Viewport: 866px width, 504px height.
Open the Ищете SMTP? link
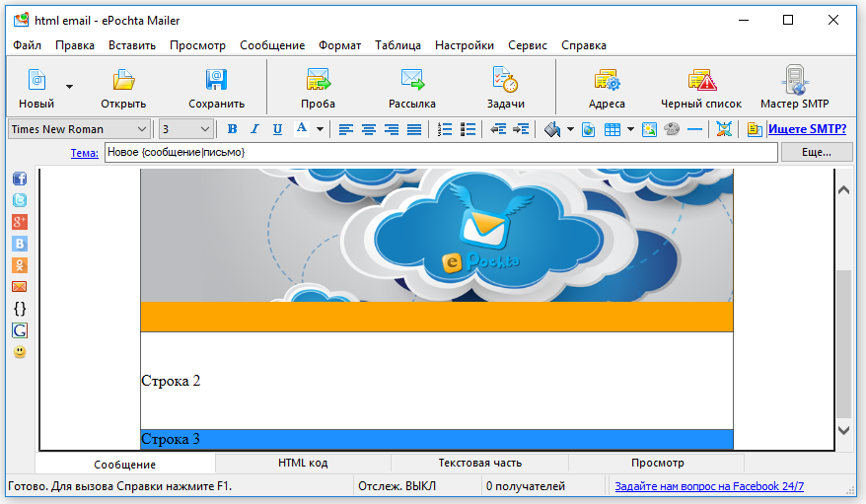click(807, 129)
